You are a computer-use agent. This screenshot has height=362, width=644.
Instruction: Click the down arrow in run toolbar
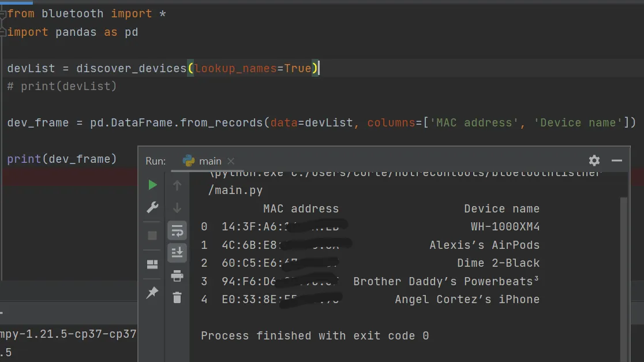point(177,207)
